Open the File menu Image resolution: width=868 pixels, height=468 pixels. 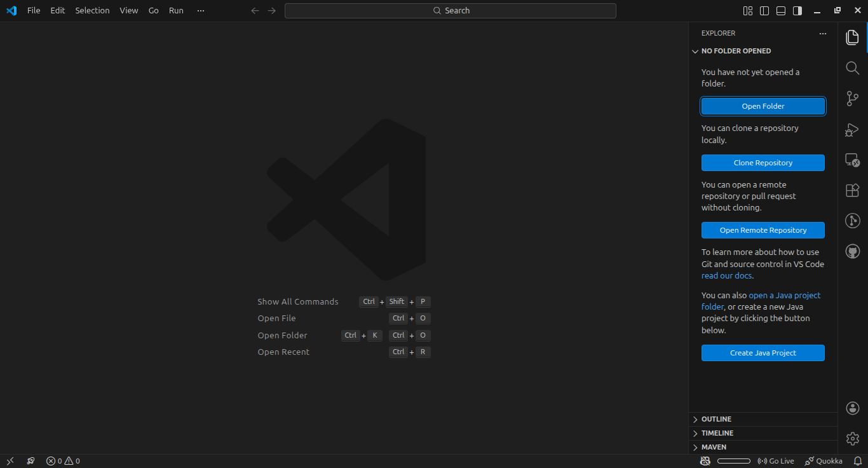(34, 11)
